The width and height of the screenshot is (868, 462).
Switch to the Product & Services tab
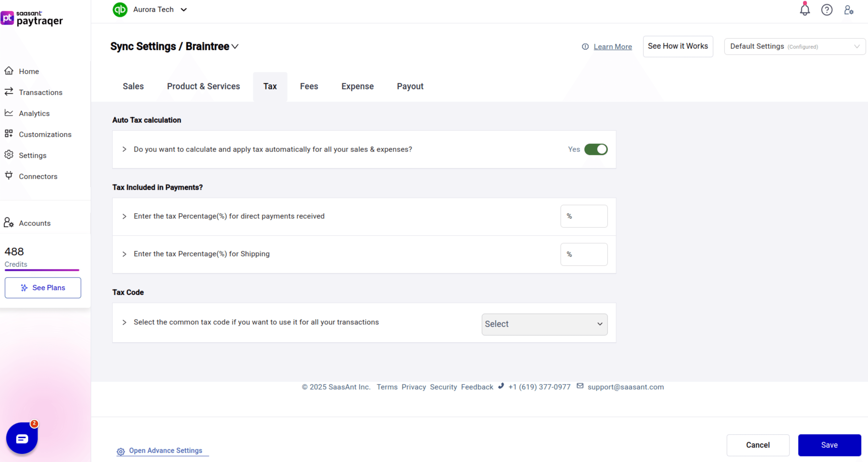(204, 86)
